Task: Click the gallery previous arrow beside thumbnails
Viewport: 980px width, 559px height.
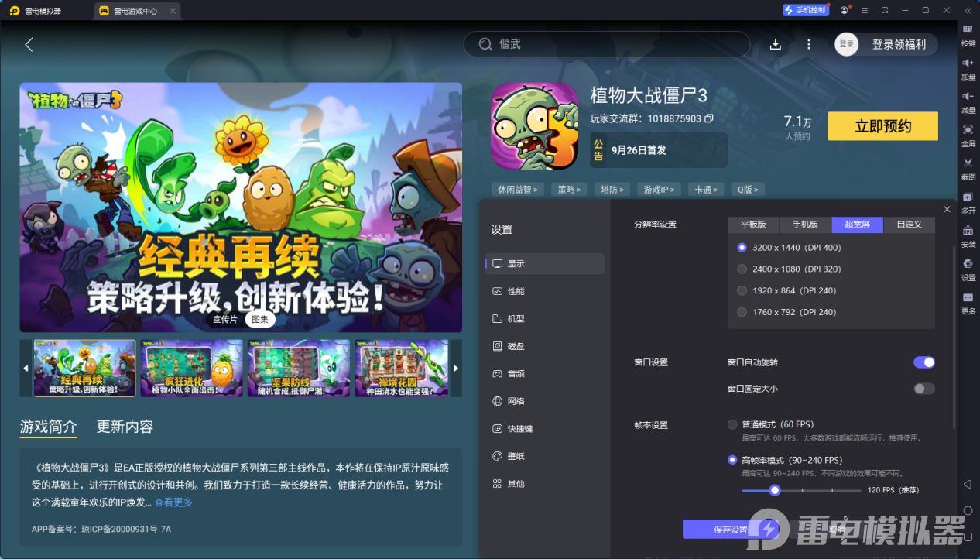Action: point(26,369)
